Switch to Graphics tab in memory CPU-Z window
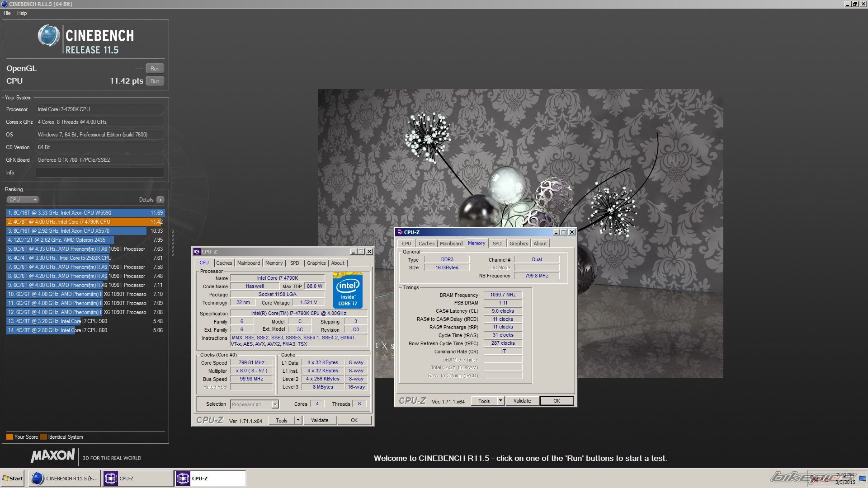This screenshot has height=488, width=868. pyautogui.click(x=519, y=244)
